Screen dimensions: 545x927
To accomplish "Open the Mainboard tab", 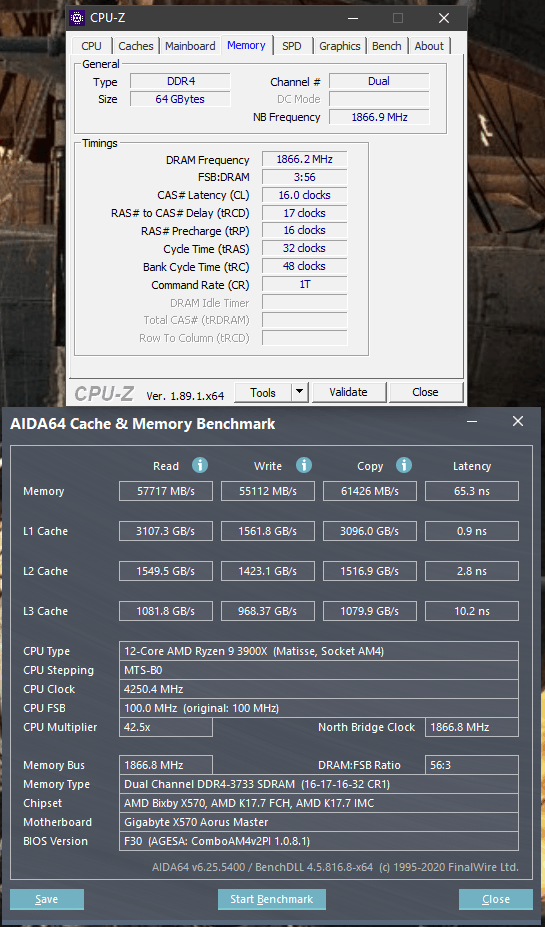I will [190, 46].
